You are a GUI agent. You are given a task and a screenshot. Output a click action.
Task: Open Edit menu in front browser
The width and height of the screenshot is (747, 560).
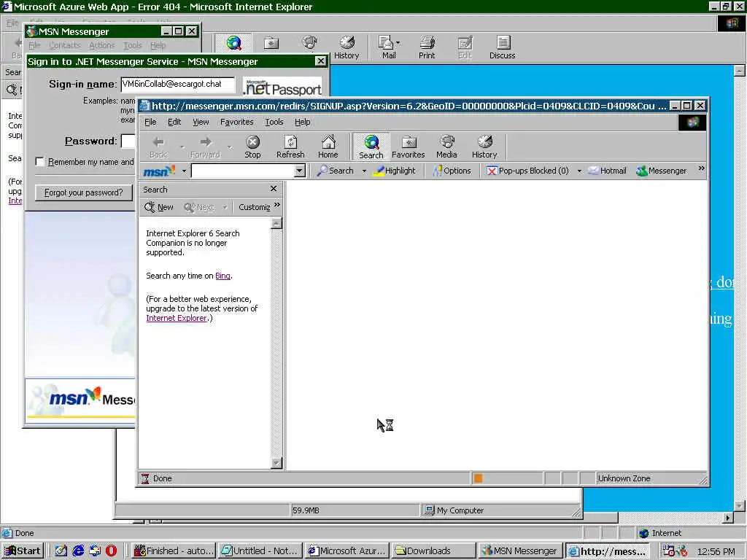coord(174,122)
